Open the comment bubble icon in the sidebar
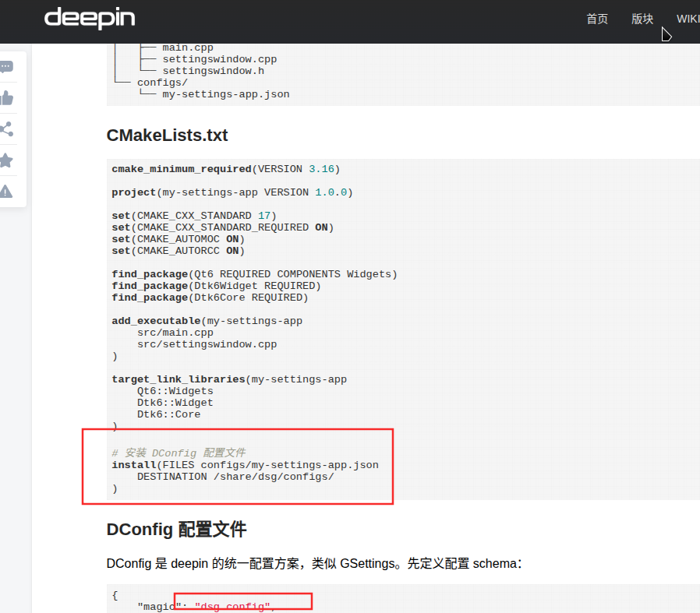700x613 pixels. (6, 67)
